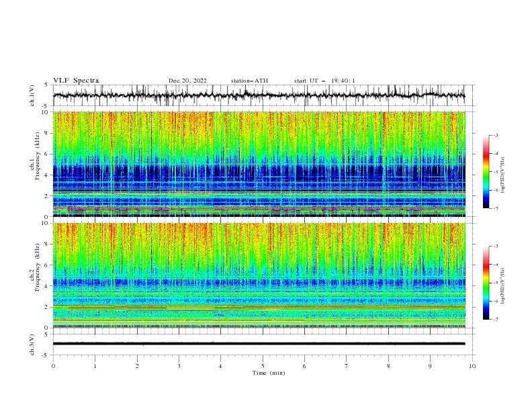Click time axis tick label "4"

coord(220,366)
